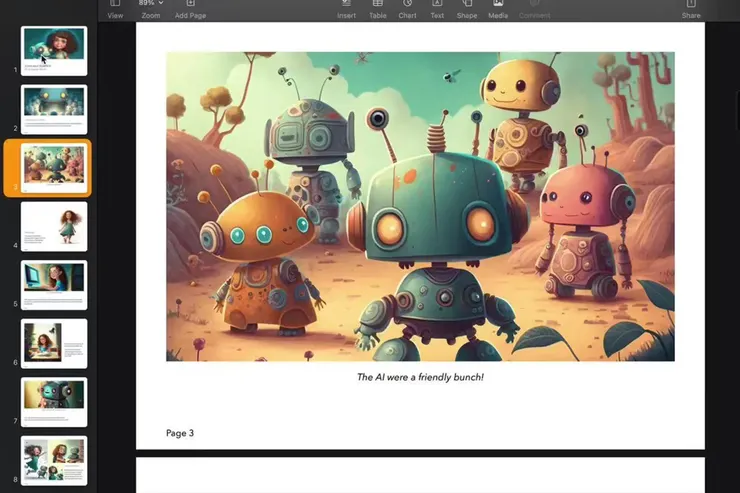
Task: Insert a Text box from toolbar
Action: 437,9
